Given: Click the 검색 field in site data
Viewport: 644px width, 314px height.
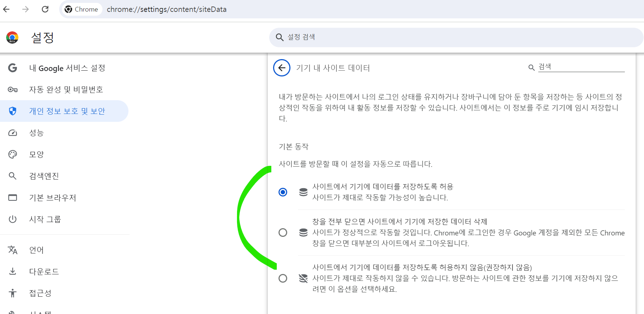Looking at the screenshot, I should point(581,67).
